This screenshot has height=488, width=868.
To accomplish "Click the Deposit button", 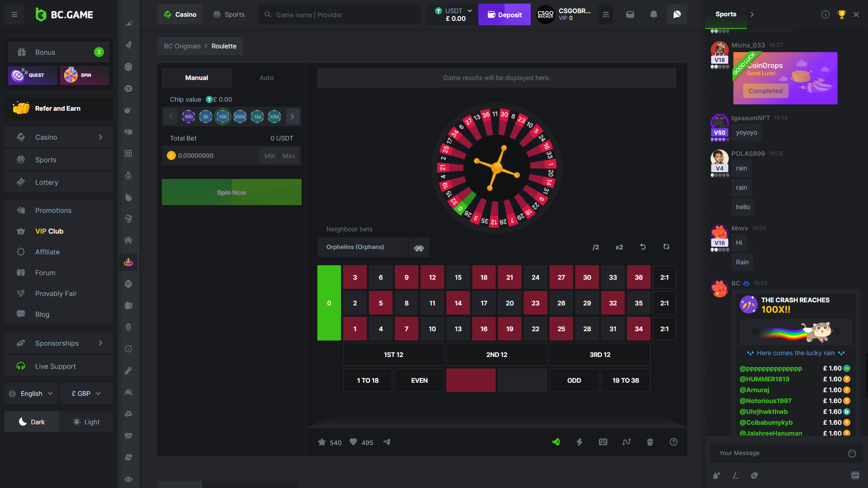I will point(505,14).
